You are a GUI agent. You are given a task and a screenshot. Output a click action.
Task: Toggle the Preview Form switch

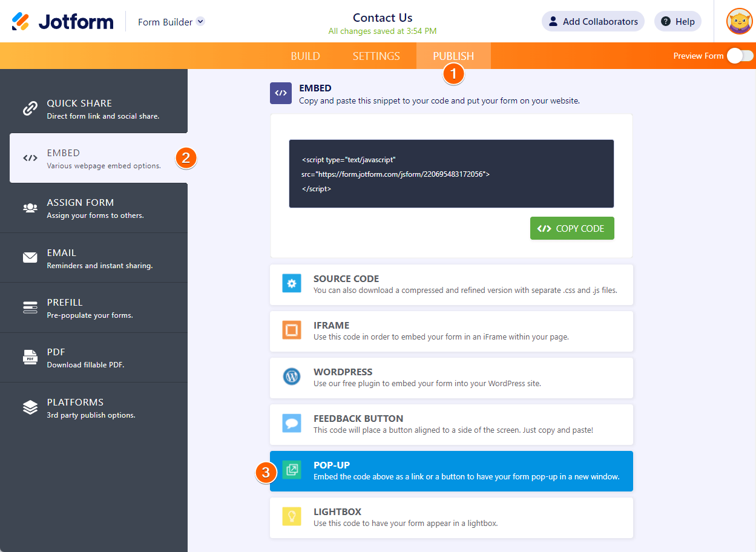tap(740, 56)
